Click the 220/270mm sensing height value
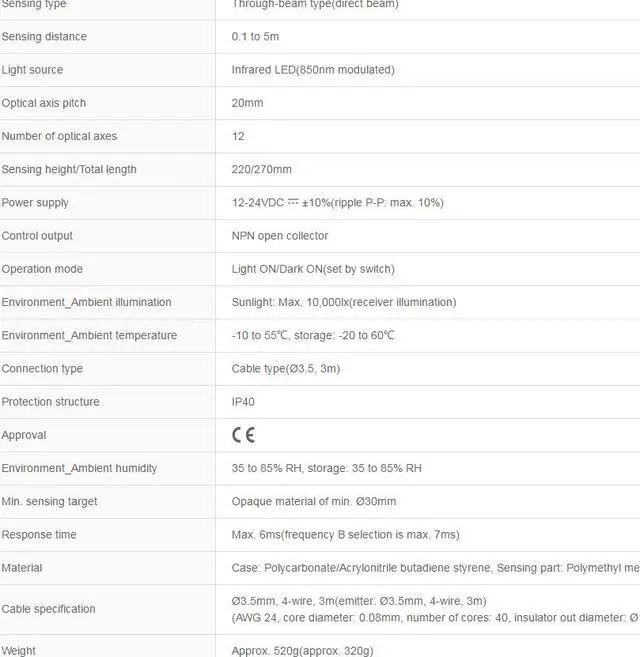The width and height of the screenshot is (640, 657). tap(262, 169)
